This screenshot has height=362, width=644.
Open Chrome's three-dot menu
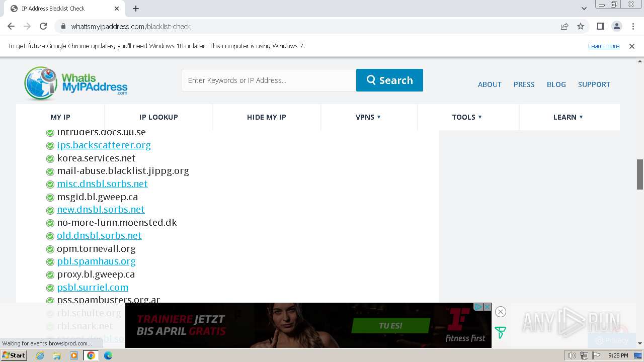click(x=632, y=26)
